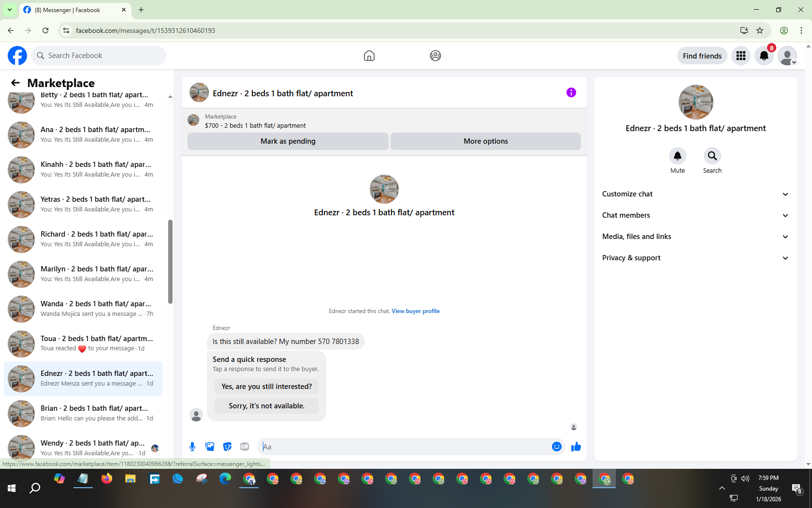Viewport: 812px width, 508px height.
Task: Click the volume speaker tray icon
Action: 745,478
